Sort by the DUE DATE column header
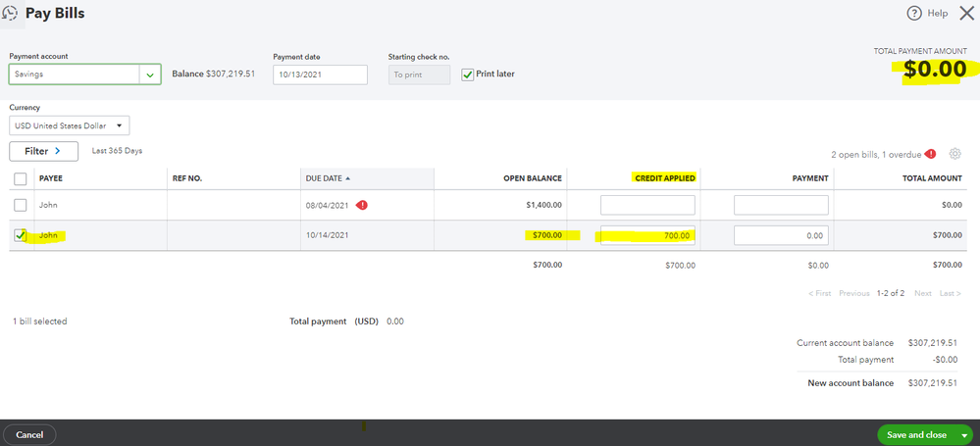Viewport: 980px width, 446px height. pos(328,178)
